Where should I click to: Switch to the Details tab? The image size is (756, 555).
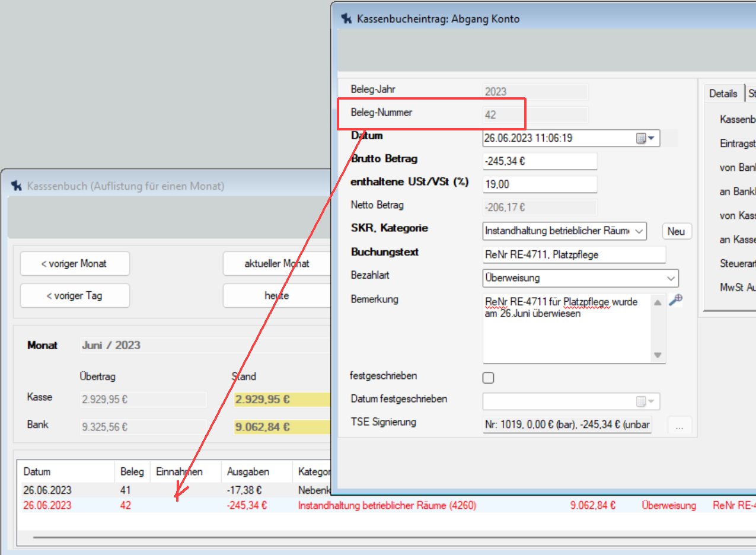[723, 93]
